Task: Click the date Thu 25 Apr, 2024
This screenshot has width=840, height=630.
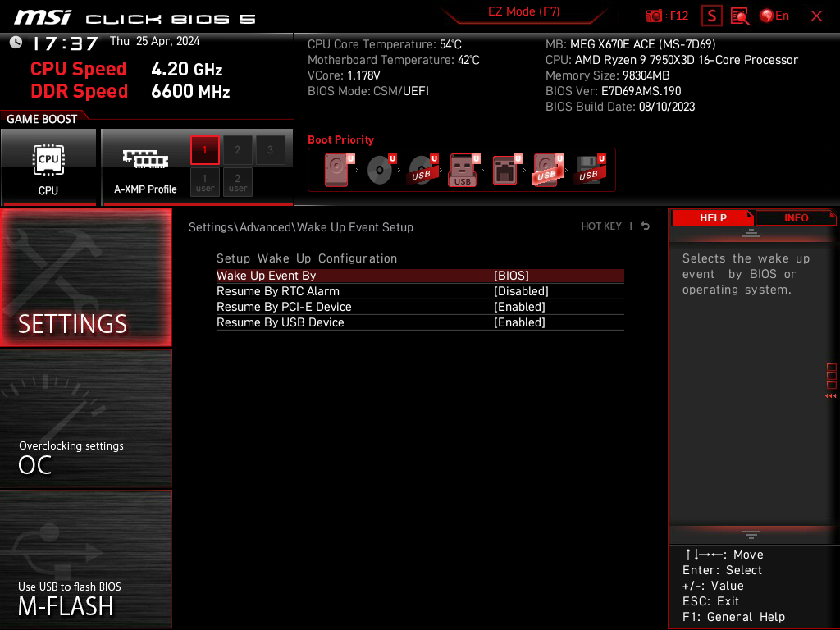Action: click(155, 41)
